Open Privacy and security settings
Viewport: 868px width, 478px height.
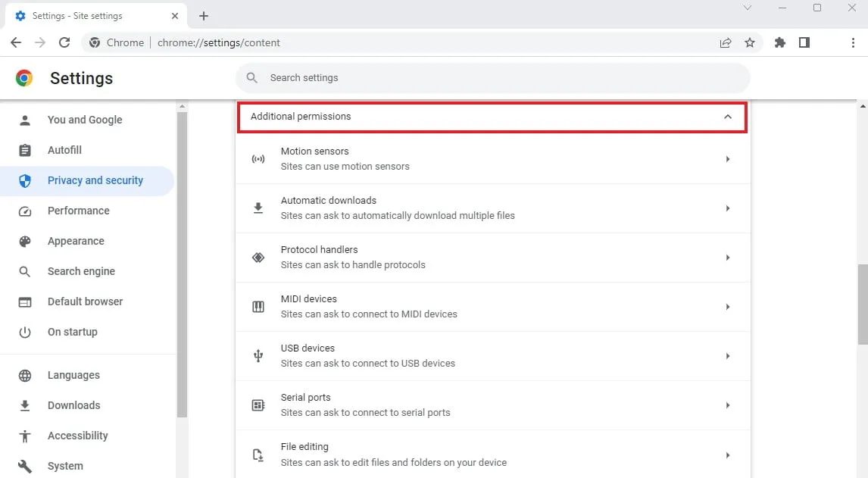(x=95, y=180)
